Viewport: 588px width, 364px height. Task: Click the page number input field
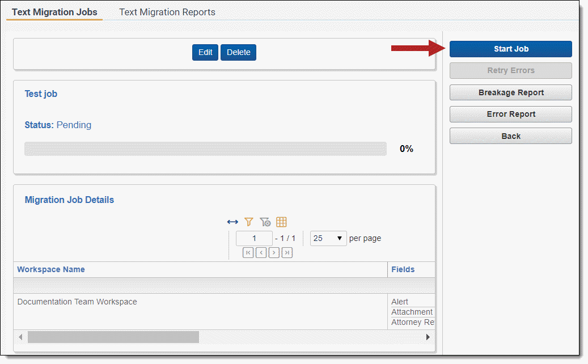click(254, 238)
